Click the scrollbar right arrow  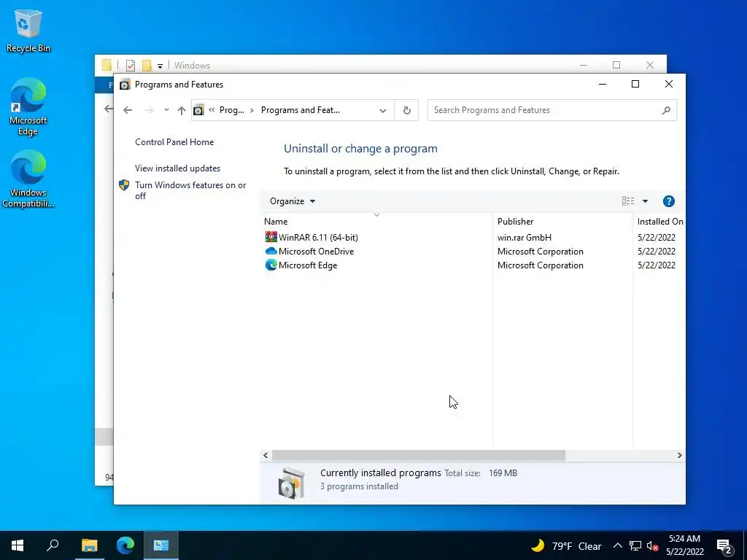point(679,455)
